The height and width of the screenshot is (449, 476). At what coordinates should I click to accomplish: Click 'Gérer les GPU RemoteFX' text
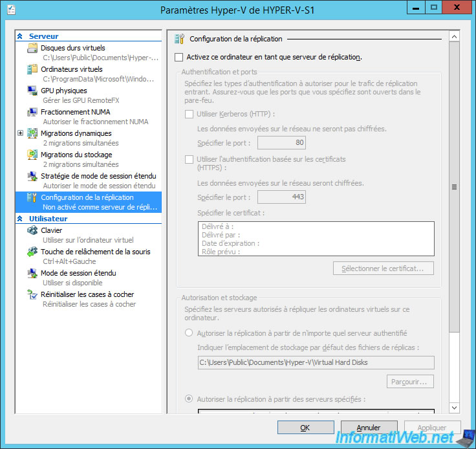coord(81,100)
